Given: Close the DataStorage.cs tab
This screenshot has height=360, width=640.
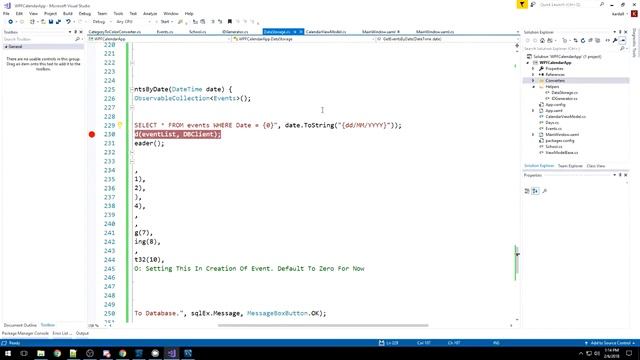Looking at the screenshot, I should click(301, 32).
